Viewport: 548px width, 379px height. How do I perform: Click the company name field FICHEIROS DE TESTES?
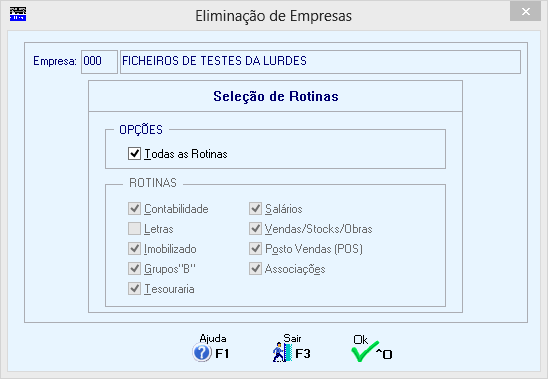320,62
